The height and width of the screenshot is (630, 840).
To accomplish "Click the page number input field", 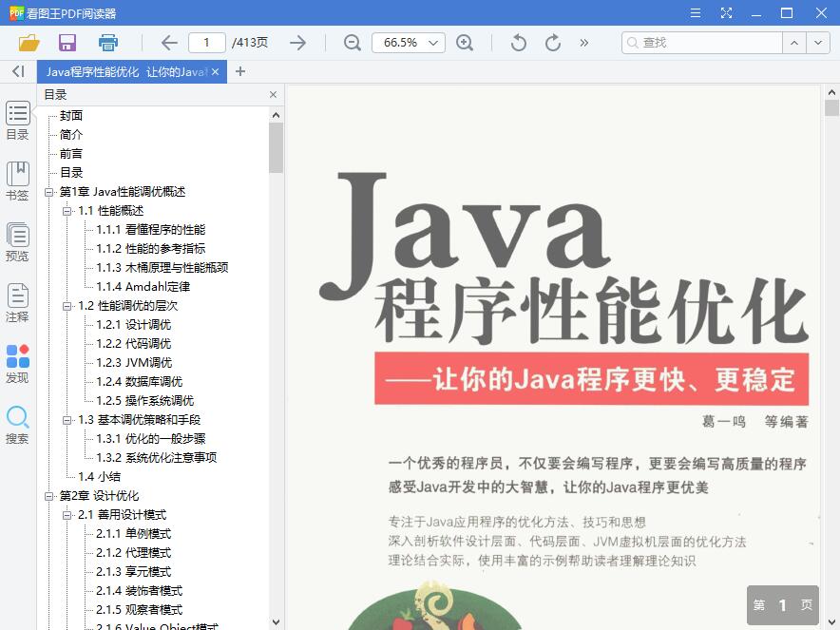I will [207, 43].
